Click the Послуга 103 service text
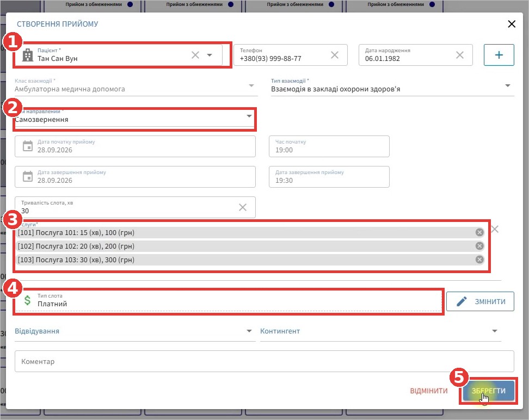This screenshot has height=420, width=529. tap(76, 260)
